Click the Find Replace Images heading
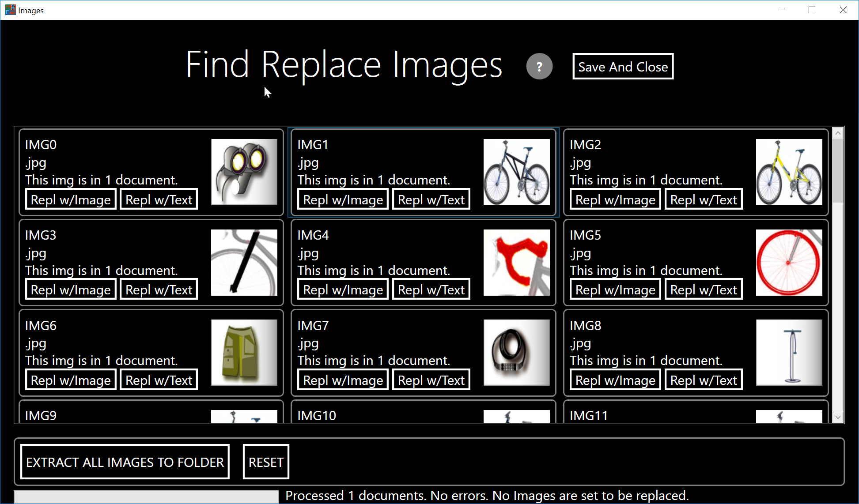This screenshot has height=504, width=859. 344,65
